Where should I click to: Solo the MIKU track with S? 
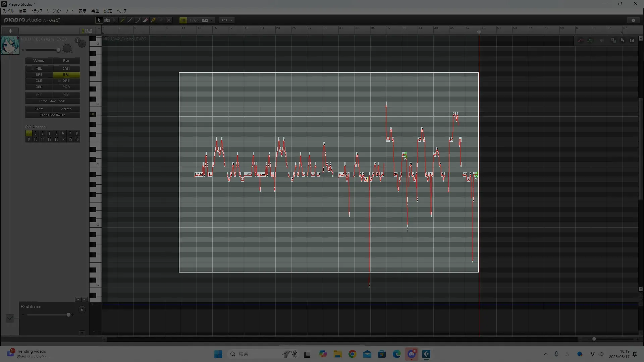pos(77,40)
